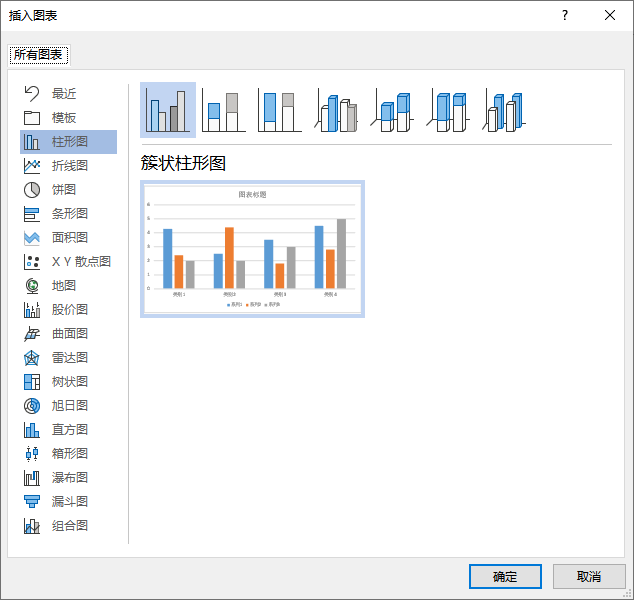The image size is (634, 600).
Task: Click the X Y 散点图 scatter icon
Action: (32, 262)
